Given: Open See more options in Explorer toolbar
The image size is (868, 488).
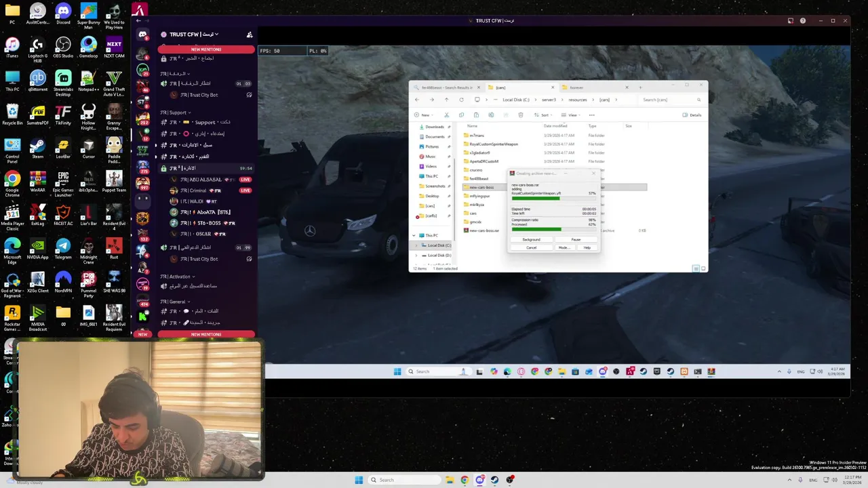Looking at the screenshot, I should [591, 115].
